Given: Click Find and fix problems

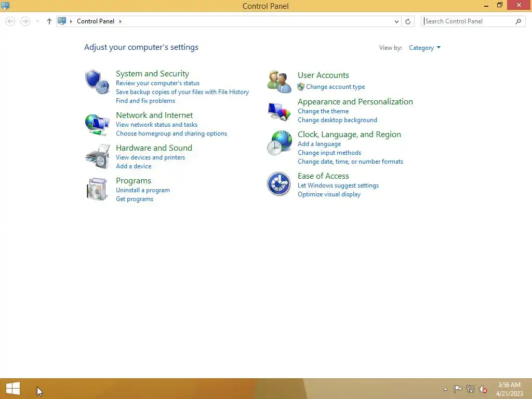Looking at the screenshot, I should tap(145, 101).
